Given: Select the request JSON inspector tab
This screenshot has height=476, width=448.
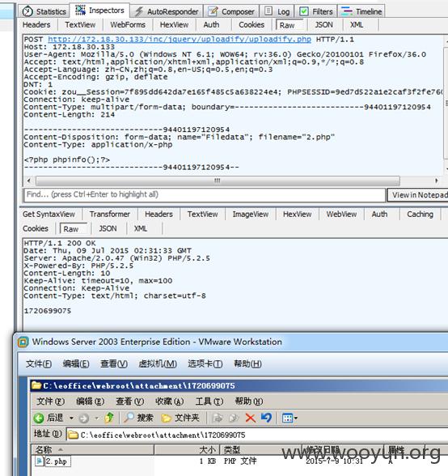Looking at the screenshot, I should [323, 25].
